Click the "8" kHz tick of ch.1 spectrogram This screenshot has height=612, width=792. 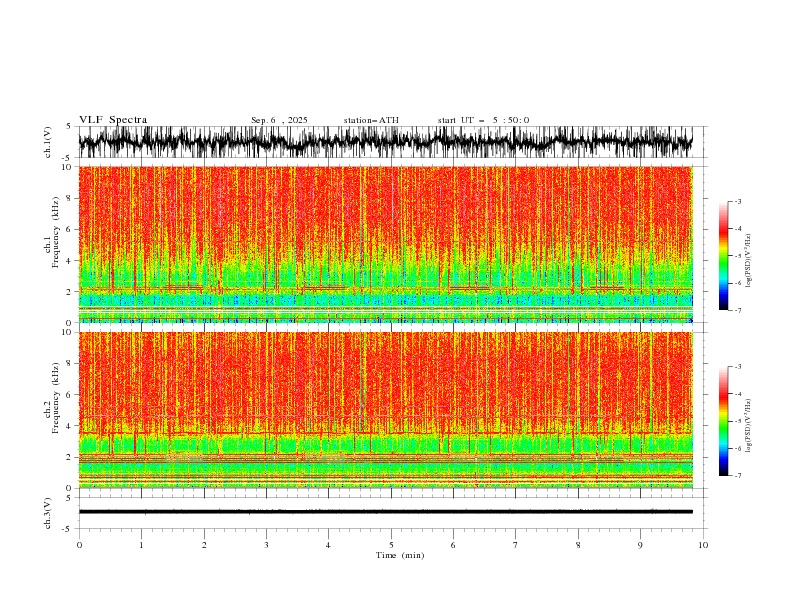pyautogui.click(x=70, y=198)
